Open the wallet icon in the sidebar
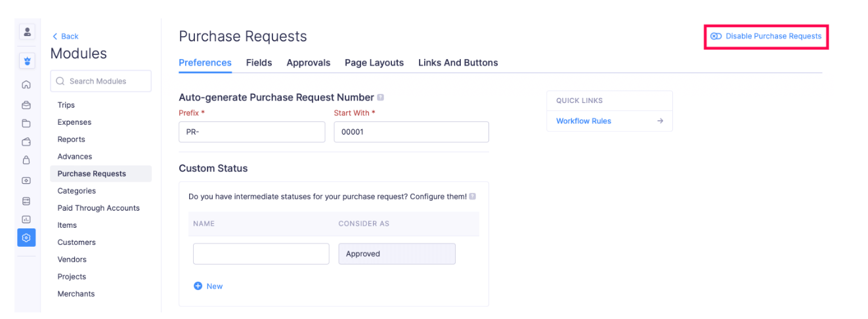 pyautogui.click(x=27, y=141)
